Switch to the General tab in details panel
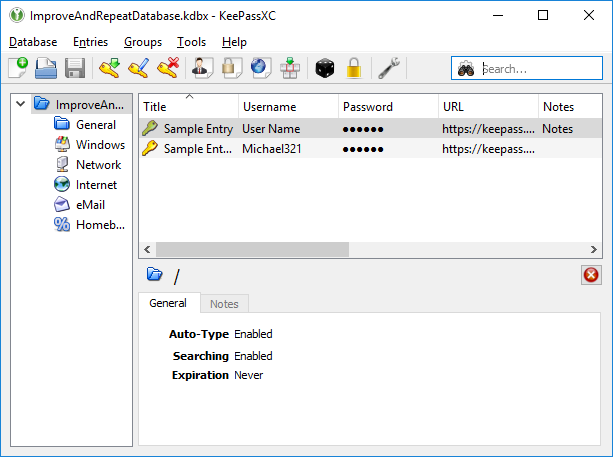 coord(168,303)
